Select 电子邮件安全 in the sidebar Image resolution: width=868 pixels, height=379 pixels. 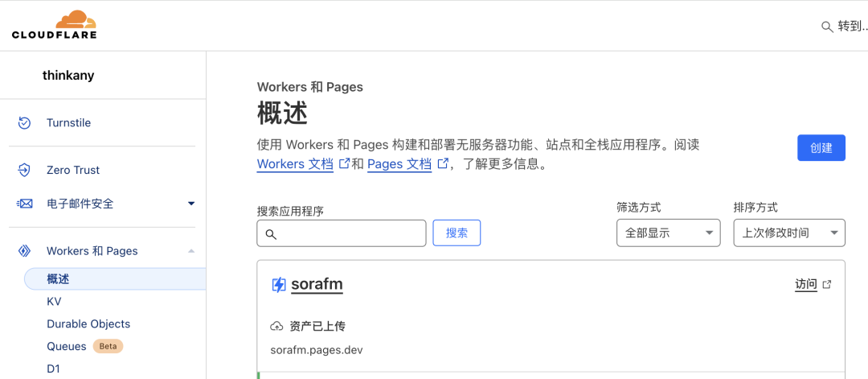[80, 204]
